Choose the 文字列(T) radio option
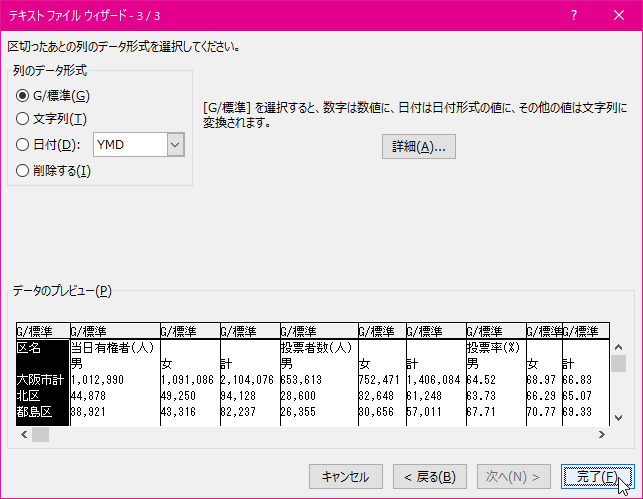Image resolution: width=643 pixels, height=499 pixels. coord(22,119)
